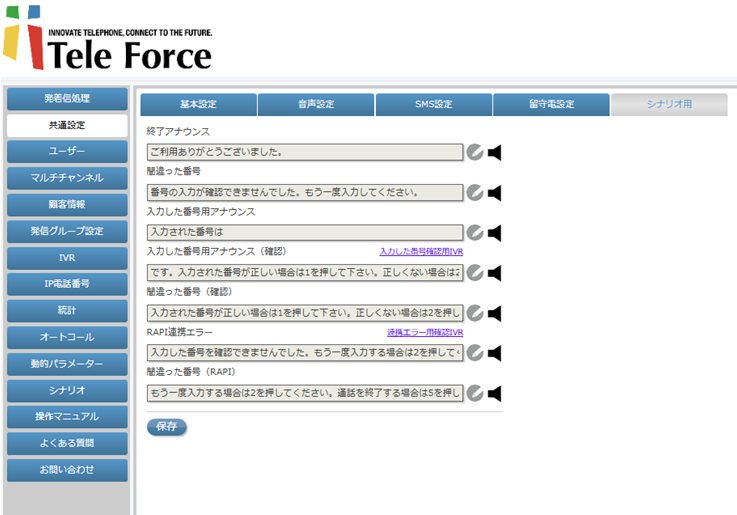Open the 入力した番号確認用IVR link
The width and height of the screenshot is (737, 515).
point(421,252)
